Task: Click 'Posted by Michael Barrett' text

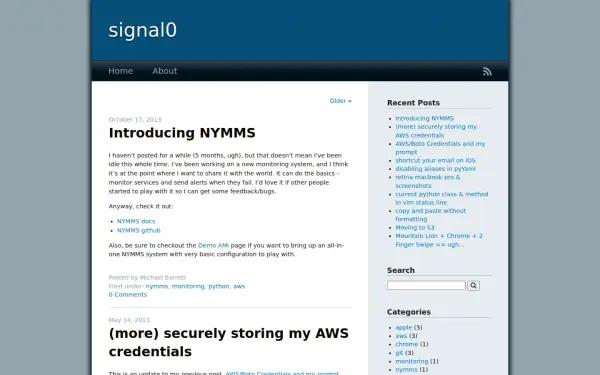Action: pos(147,277)
